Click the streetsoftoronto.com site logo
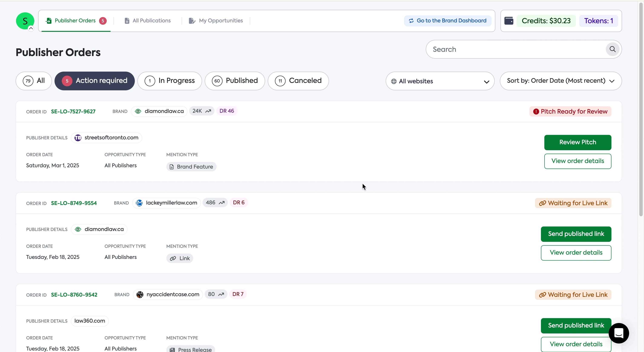The width and height of the screenshot is (644, 352). click(x=78, y=138)
